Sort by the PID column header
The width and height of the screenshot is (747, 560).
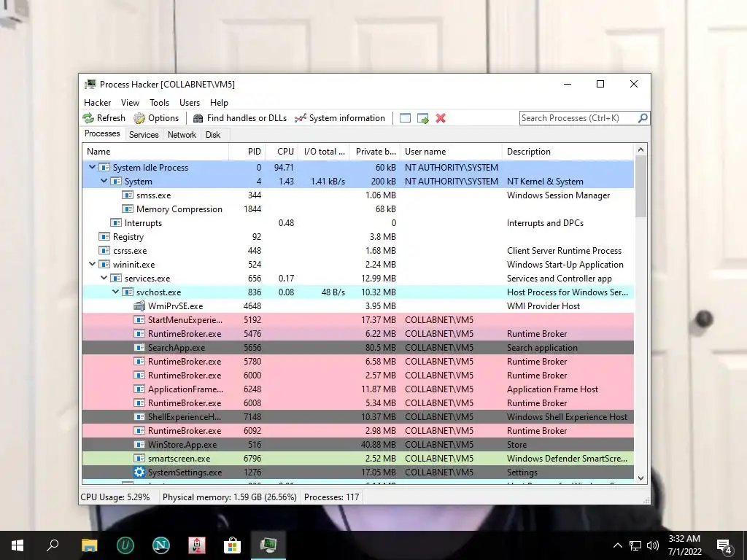tap(247, 152)
